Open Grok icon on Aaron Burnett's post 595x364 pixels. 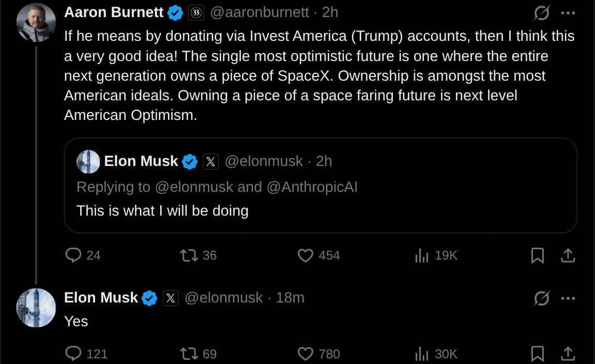(541, 12)
